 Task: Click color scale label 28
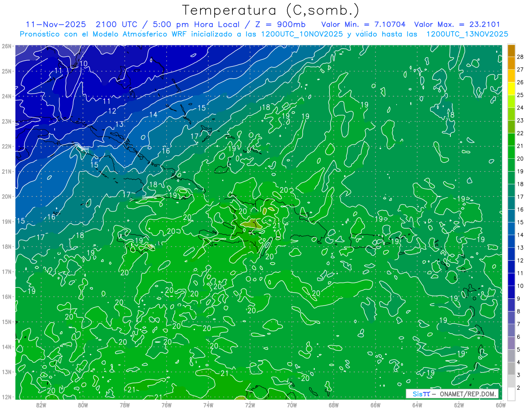[x=520, y=57]
